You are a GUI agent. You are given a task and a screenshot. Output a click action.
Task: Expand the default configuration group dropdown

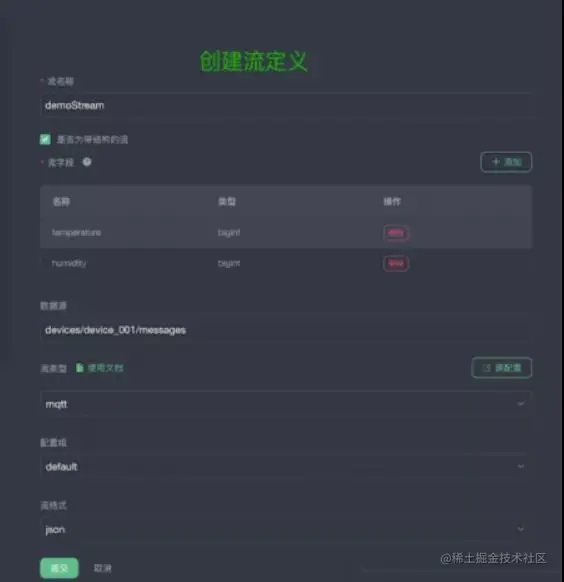[286, 467]
